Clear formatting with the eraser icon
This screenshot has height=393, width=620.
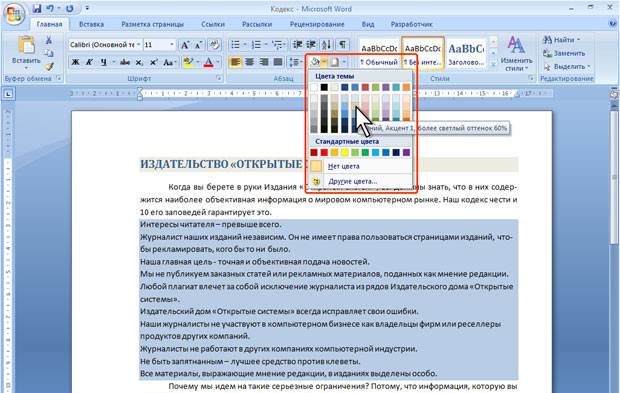pos(214,45)
